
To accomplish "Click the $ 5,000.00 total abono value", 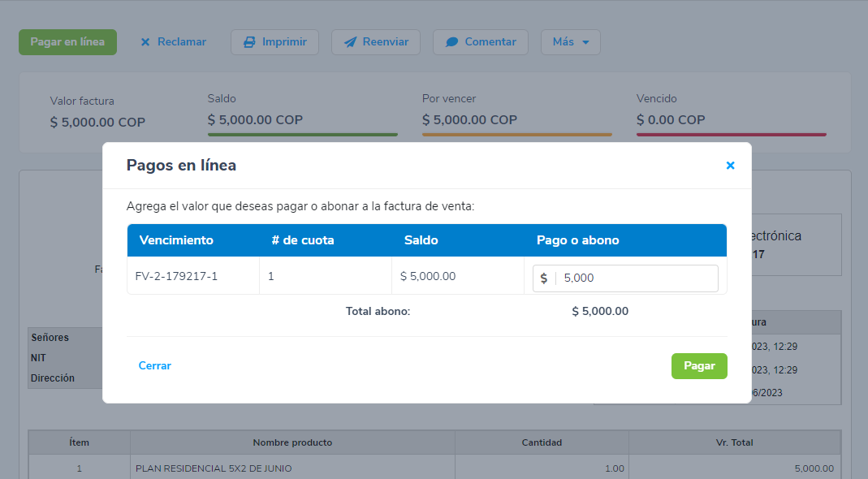I will click(x=600, y=311).
